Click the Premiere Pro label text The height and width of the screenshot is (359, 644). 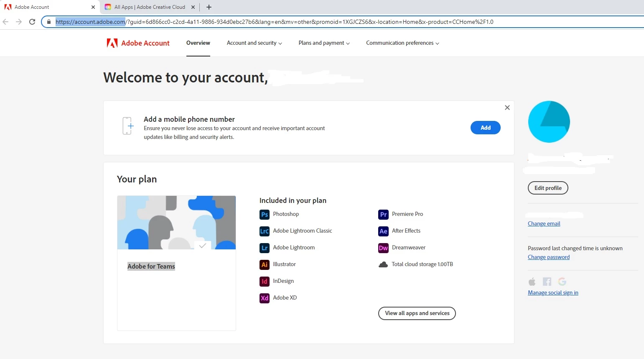(x=407, y=214)
